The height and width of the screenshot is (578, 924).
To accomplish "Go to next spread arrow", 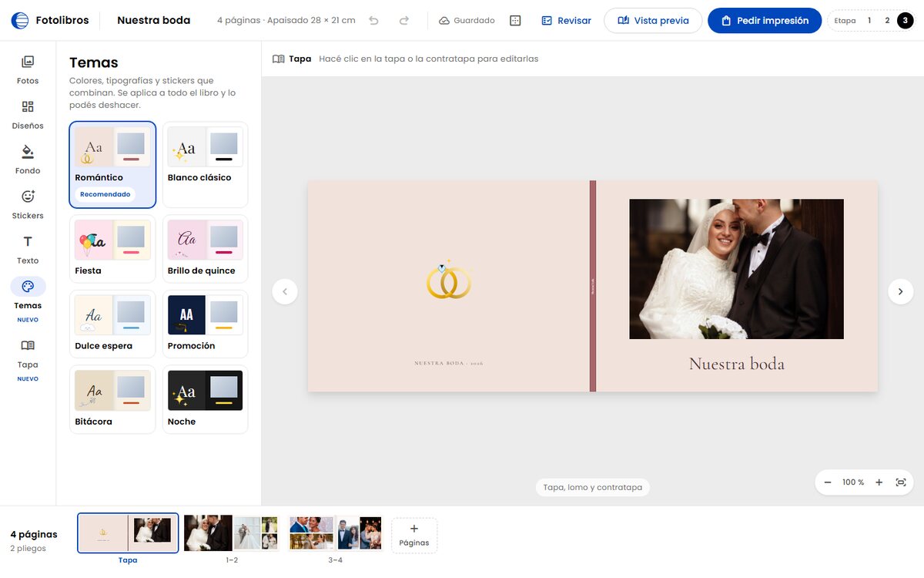I will 901,291.
